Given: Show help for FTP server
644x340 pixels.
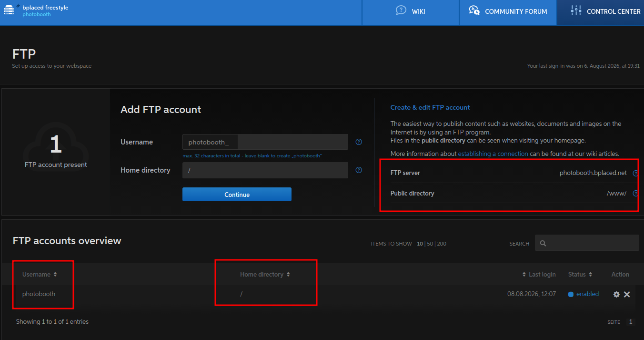Looking at the screenshot, I should coord(635,173).
